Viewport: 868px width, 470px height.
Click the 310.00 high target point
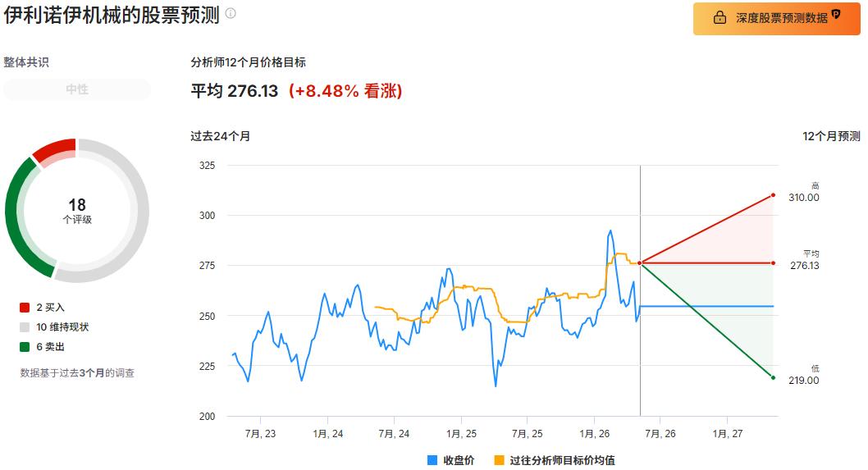774,195
